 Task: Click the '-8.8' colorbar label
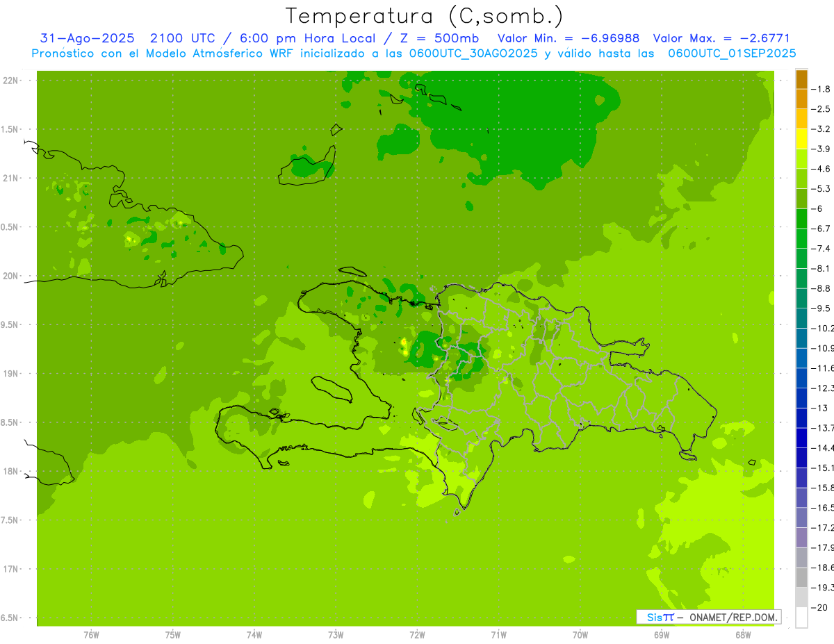[821, 288]
